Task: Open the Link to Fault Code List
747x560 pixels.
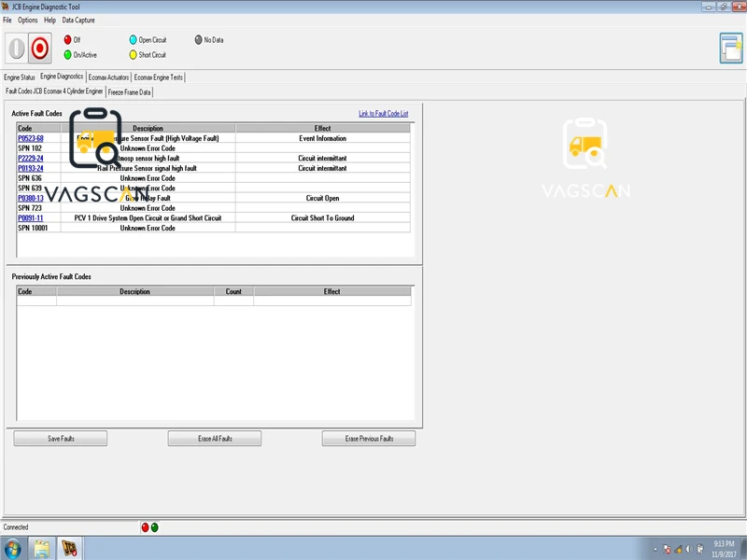Action: coord(383,113)
